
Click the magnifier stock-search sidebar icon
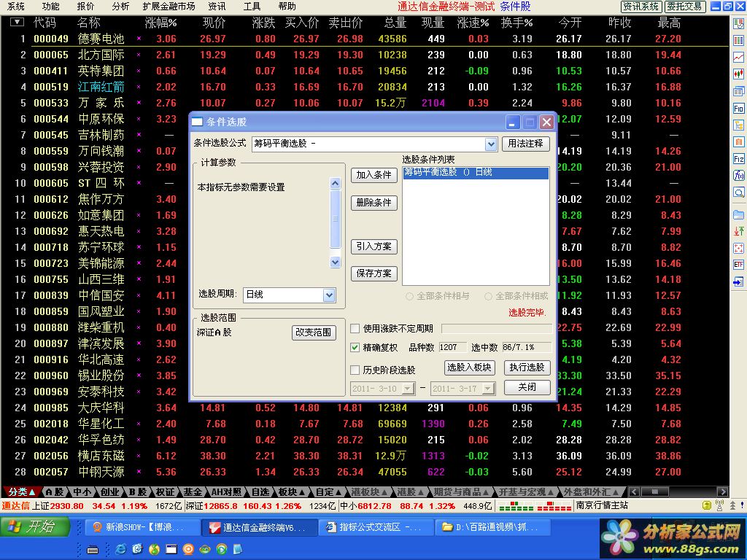[x=738, y=192]
